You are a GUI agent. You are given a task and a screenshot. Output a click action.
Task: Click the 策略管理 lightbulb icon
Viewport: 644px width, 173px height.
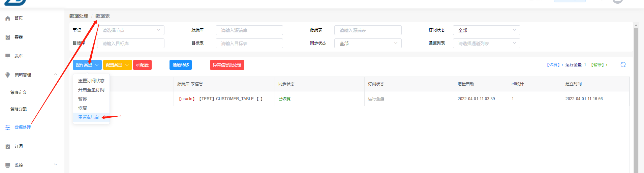pos(8,75)
